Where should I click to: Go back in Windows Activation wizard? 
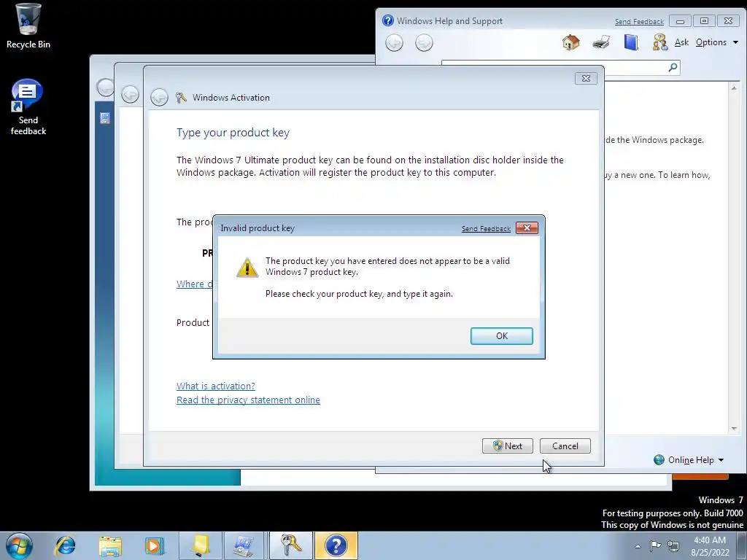pyautogui.click(x=159, y=97)
